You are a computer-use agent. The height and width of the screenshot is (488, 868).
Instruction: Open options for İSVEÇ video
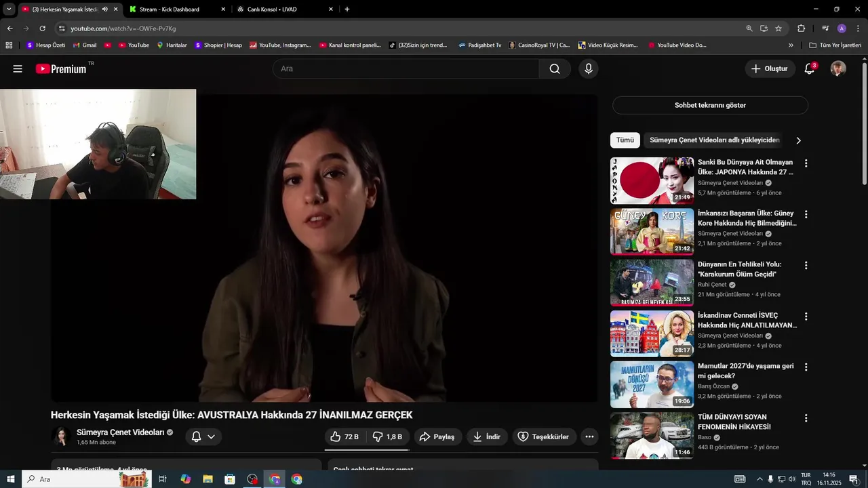(x=806, y=316)
